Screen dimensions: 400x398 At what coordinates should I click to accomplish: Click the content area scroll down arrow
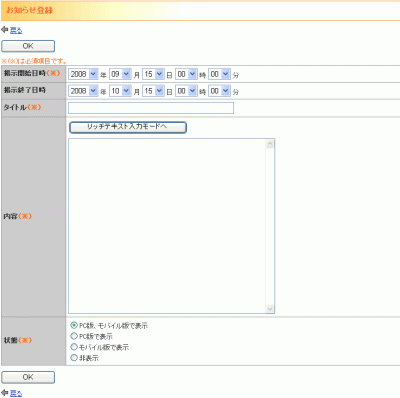(x=270, y=309)
